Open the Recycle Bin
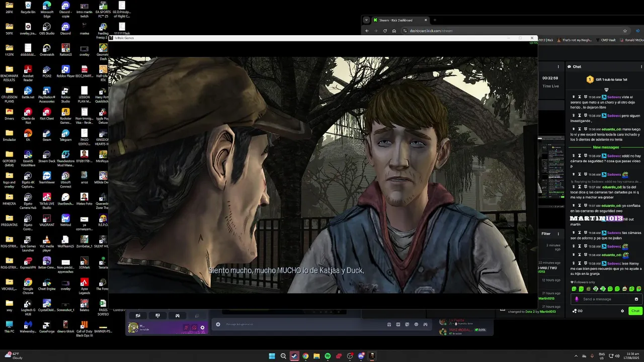644x362 pixels. tap(28, 7)
